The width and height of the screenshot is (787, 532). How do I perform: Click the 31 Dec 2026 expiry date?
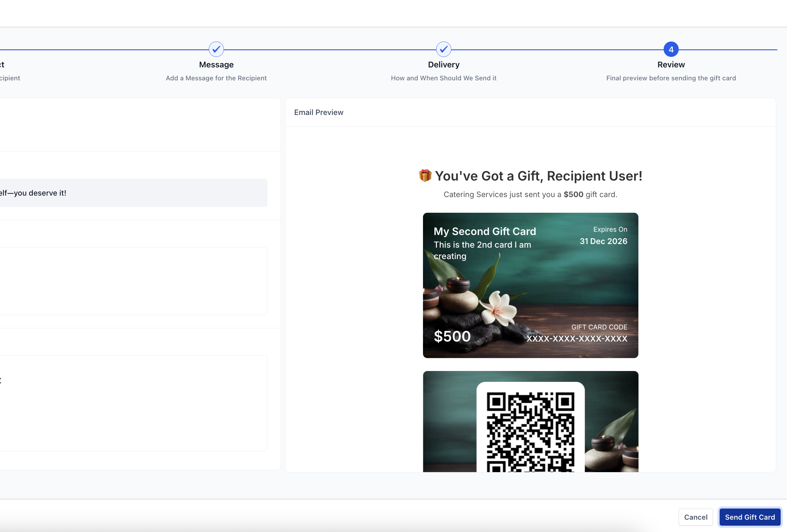603,241
